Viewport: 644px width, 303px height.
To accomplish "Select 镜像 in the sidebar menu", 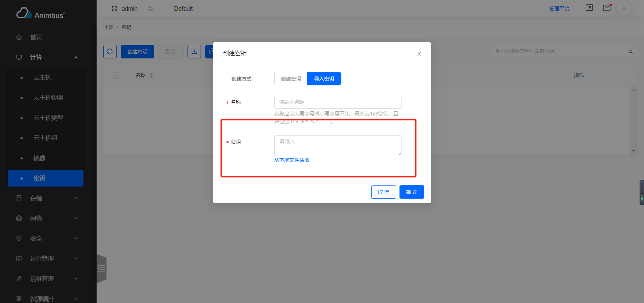I will [x=39, y=158].
